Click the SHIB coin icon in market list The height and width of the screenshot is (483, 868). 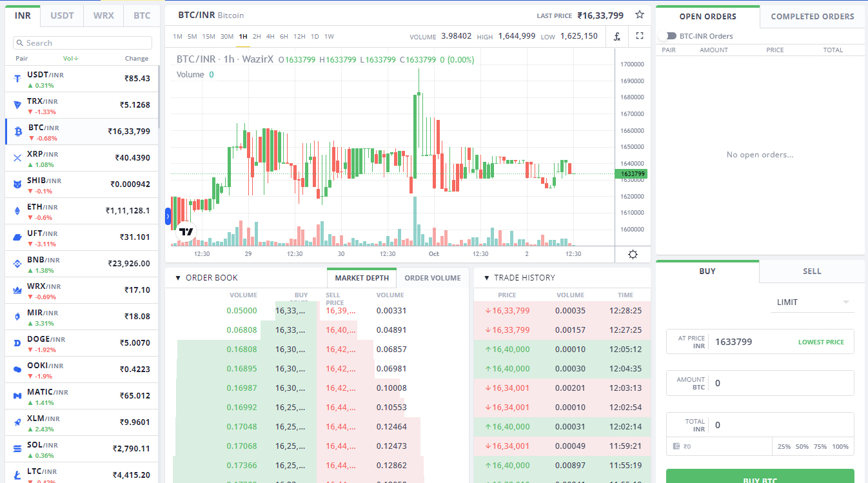point(17,184)
